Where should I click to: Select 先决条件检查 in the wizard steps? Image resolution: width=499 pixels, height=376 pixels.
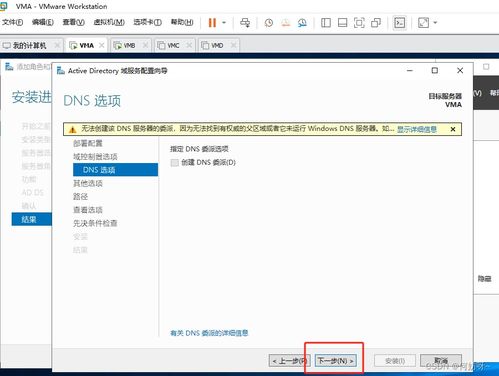coord(95,223)
